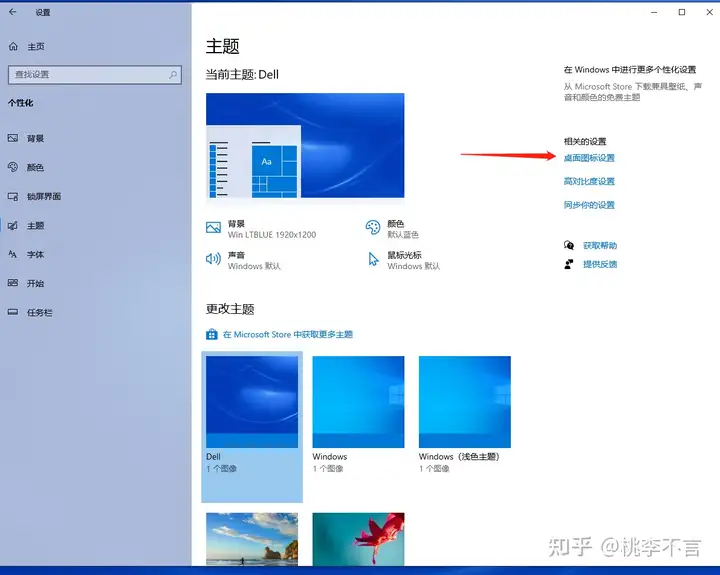Screen dimensions: 720x575
Task: Open 锁屏界面 icon in sidebar
Action: pyautogui.click(x=13, y=197)
